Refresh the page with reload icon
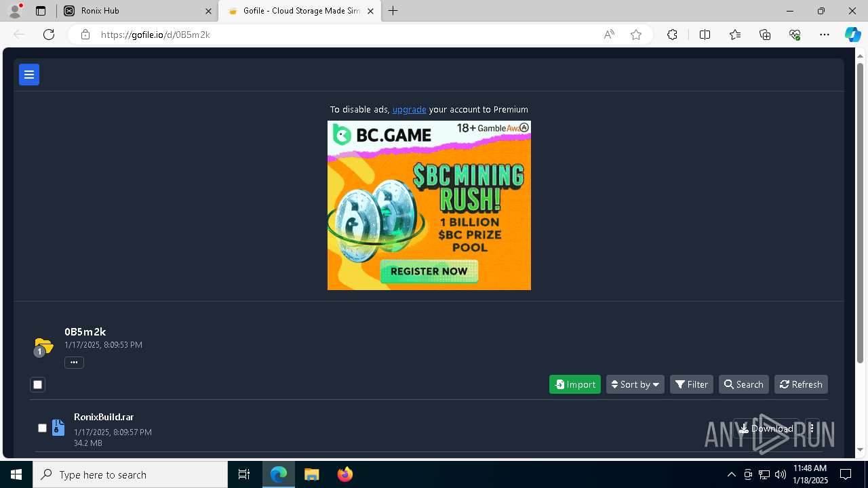 [49, 35]
